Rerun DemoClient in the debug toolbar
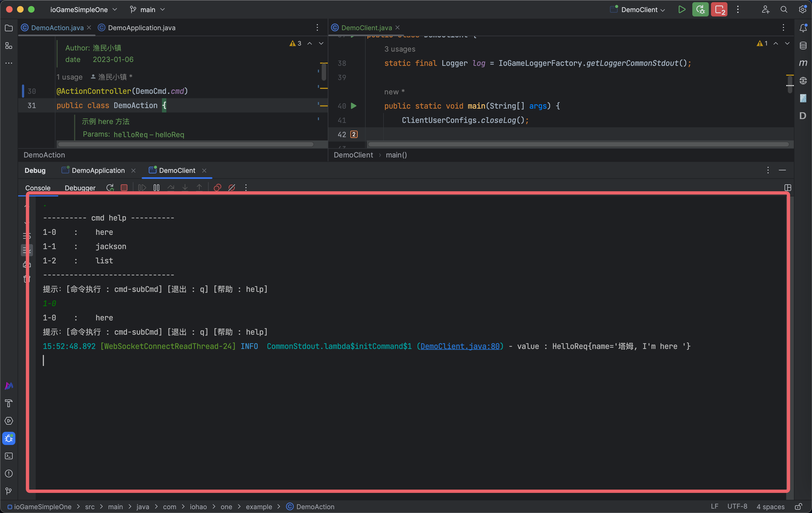 [x=110, y=188]
